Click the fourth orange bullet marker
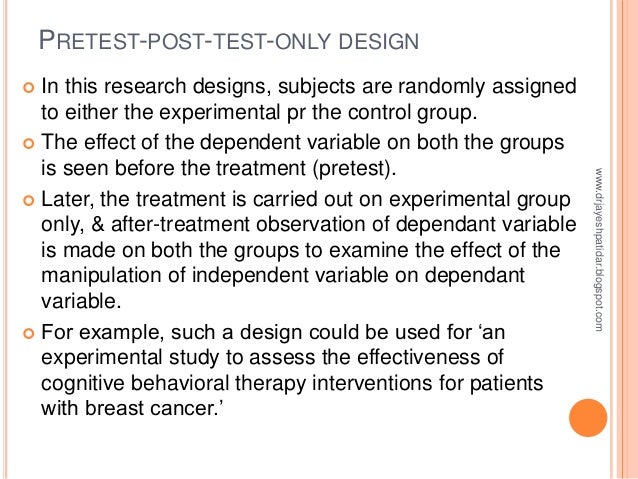The height and width of the screenshot is (479, 638). tap(28, 334)
